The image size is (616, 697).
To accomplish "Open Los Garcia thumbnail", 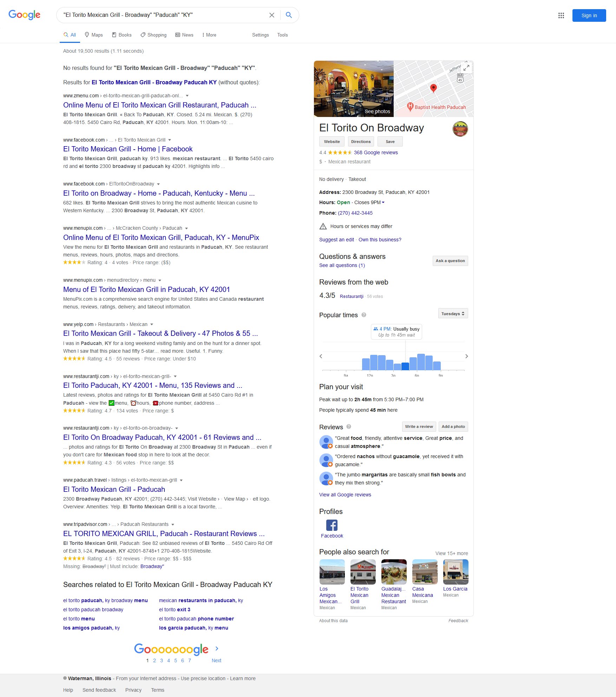I will pos(456,572).
